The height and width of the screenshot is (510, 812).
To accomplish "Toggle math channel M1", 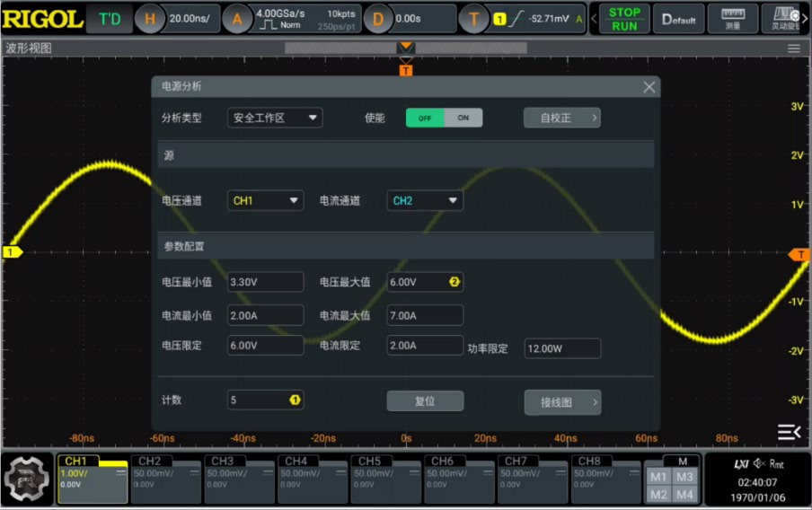I will pos(658,477).
